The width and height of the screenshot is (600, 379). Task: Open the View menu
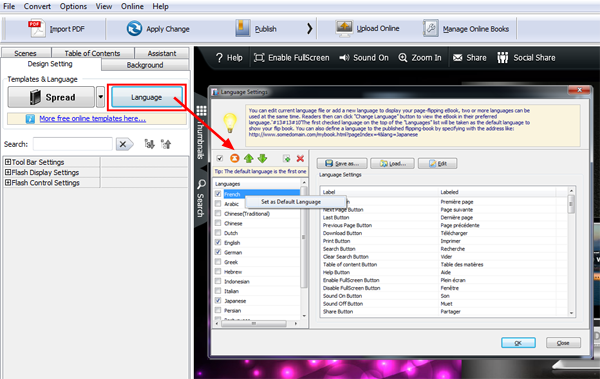104,7
